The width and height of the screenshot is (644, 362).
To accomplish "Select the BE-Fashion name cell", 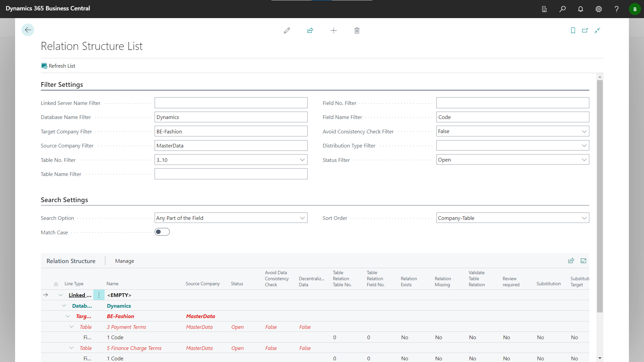I will [x=120, y=316].
